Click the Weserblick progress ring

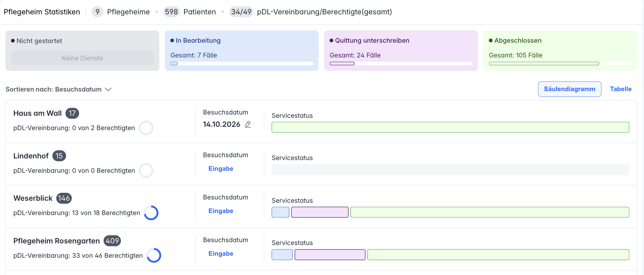click(x=151, y=213)
